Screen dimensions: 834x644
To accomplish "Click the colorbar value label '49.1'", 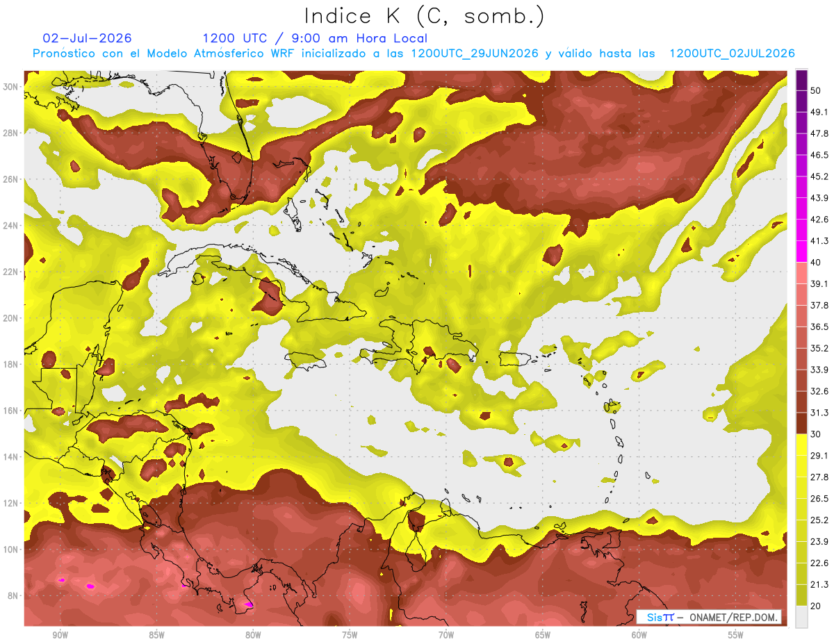I will [819, 112].
